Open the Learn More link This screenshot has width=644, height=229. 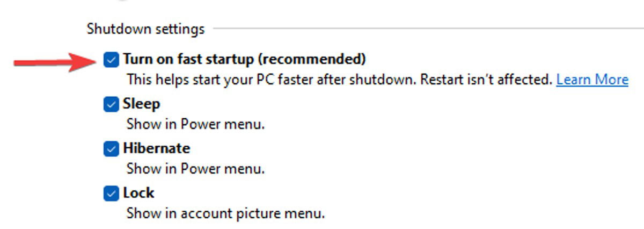pos(592,80)
